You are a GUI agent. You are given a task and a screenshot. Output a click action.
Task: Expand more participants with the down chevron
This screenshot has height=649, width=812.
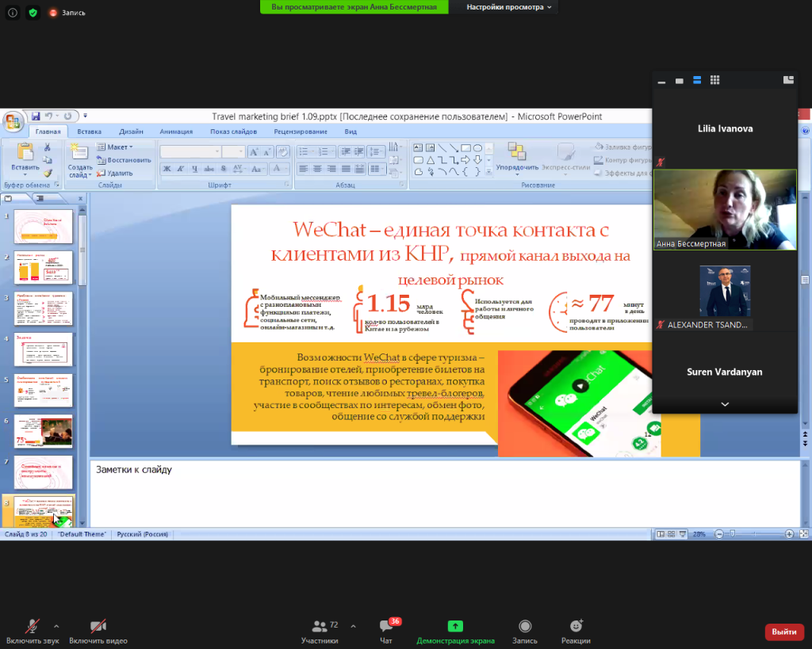coord(724,404)
